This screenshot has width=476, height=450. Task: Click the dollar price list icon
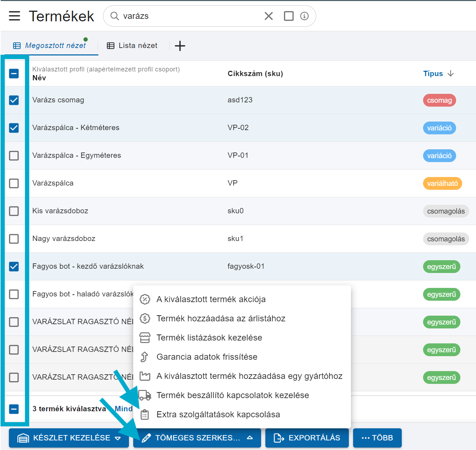(145, 318)
